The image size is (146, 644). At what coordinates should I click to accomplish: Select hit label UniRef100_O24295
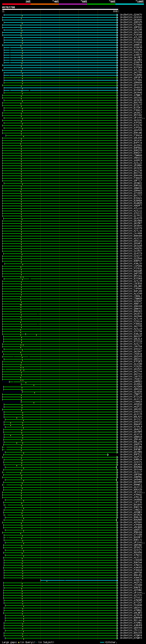tap(131, 30)
